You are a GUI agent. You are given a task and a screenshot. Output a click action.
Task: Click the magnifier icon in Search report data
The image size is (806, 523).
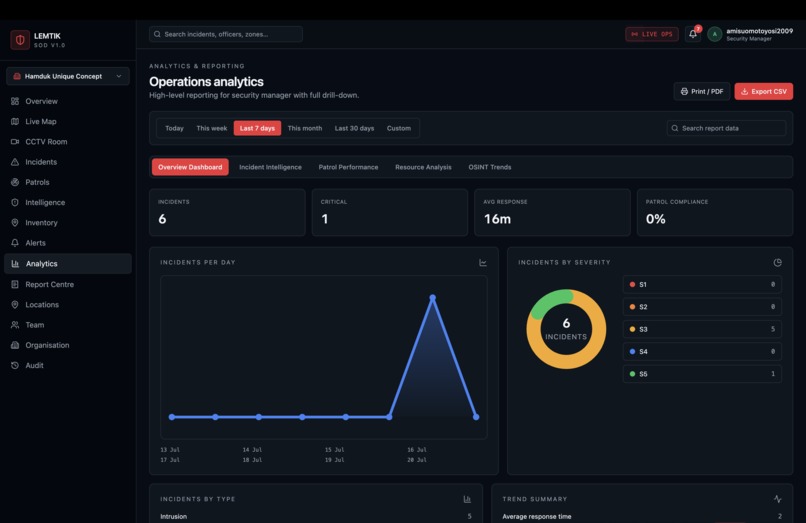[675, 128]
